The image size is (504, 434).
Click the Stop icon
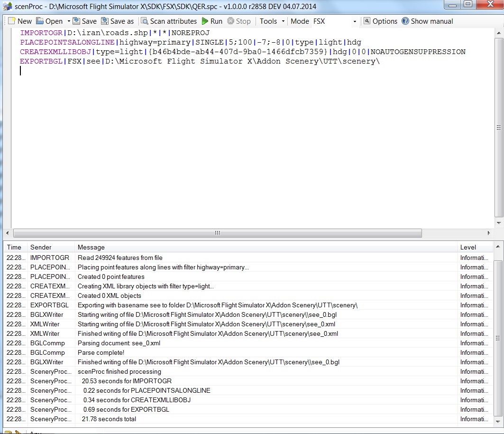click(x=230, y=21)
